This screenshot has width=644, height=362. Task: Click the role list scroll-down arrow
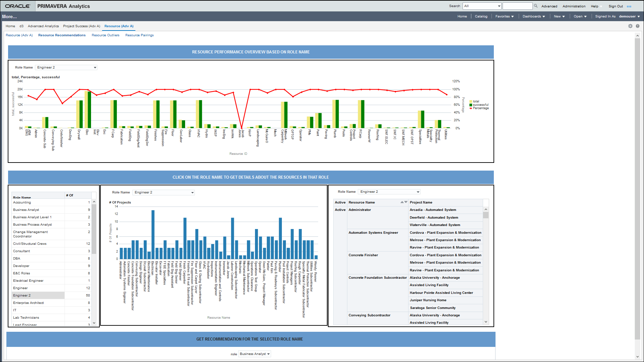[94, 323]
